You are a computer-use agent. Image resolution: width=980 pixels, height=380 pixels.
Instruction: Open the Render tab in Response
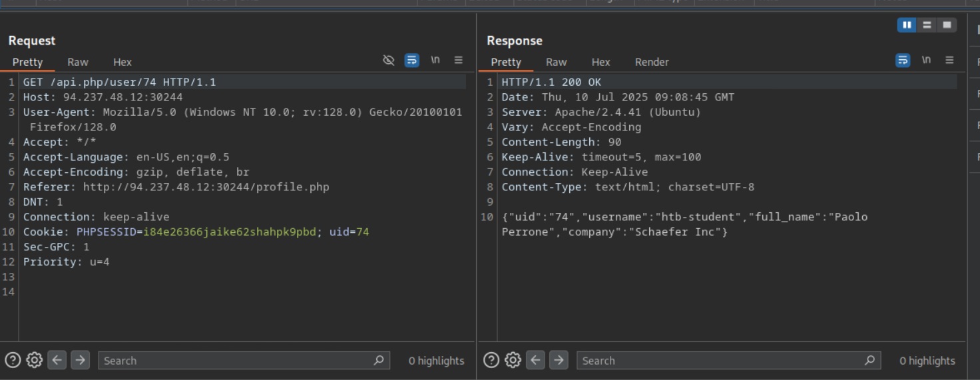pos(651,62)
